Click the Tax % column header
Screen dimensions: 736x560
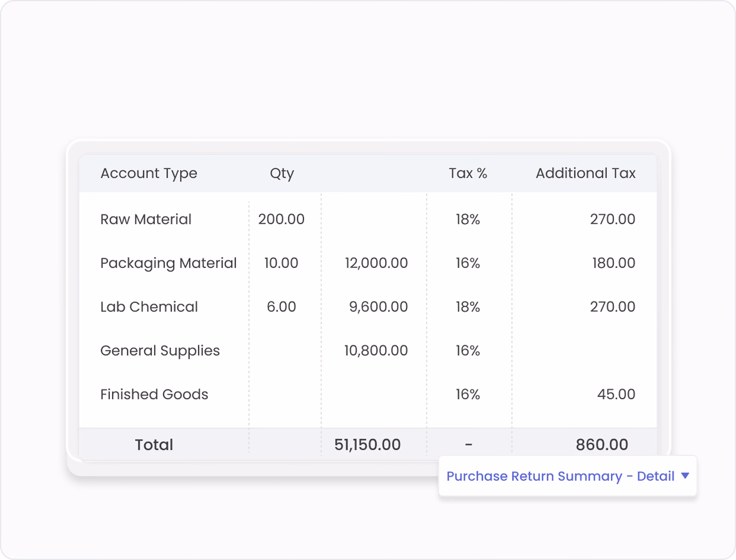(x=468, y=173)
